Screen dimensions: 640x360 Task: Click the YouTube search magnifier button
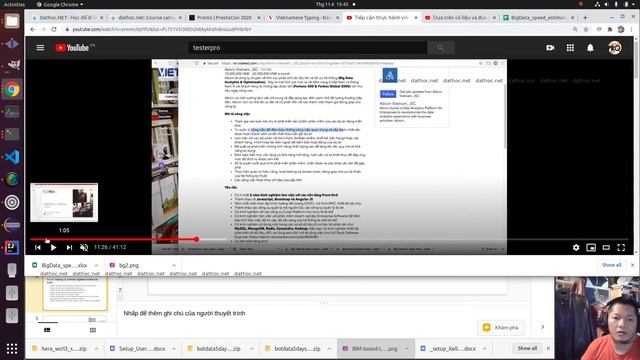(x=440, y=48)
